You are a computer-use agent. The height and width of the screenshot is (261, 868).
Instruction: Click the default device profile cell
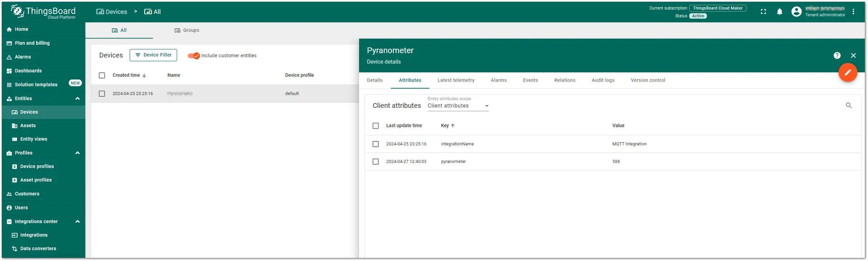pyautogui.click(x=292, y=93)
